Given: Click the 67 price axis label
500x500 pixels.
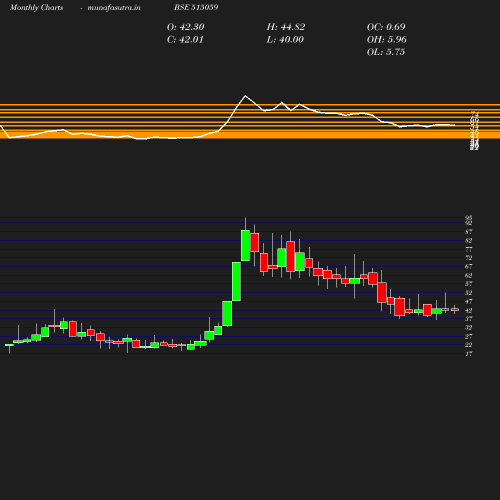Looking at the screenshot, I should click(x=469, y=266).
